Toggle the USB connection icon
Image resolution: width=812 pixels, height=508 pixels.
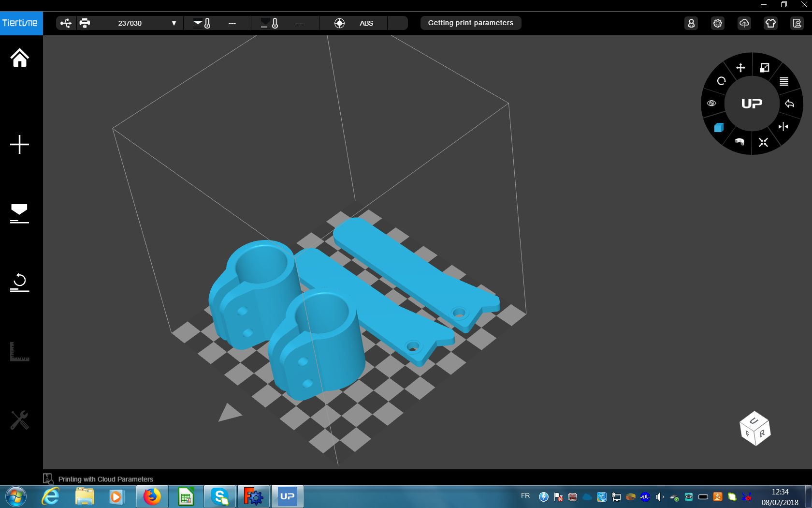click(66, 23)
